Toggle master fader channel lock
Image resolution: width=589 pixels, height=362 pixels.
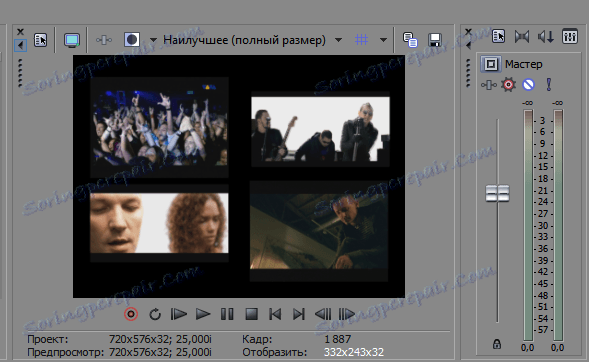pos(497,344)
